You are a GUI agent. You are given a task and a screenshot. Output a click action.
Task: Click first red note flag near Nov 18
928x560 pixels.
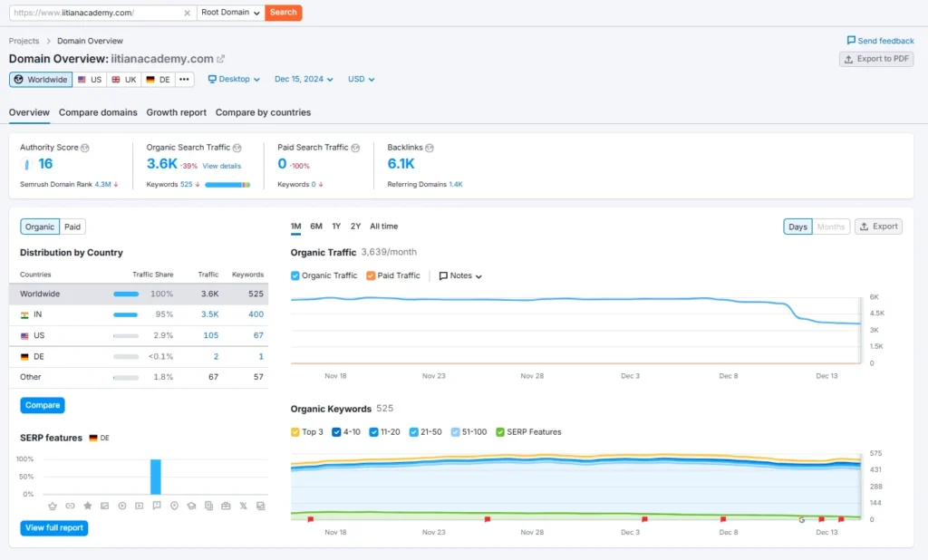tap(310, 519)
